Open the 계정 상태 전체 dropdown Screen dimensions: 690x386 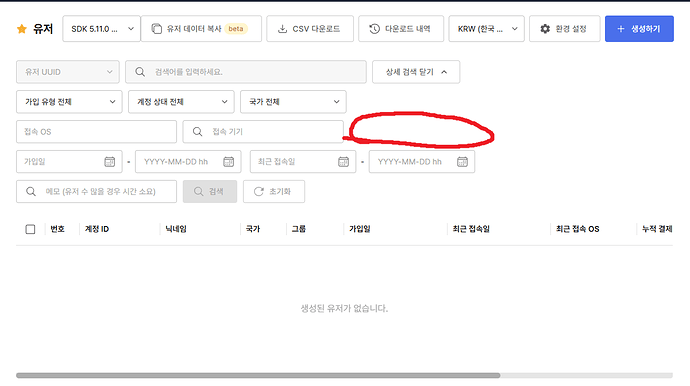pyautogui.click(x=181, y=102)
